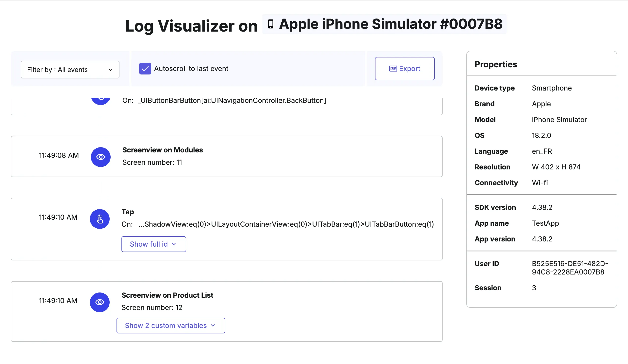
Task: Click the Screenview eye icon for Modules event
Action: pos(100,157)
